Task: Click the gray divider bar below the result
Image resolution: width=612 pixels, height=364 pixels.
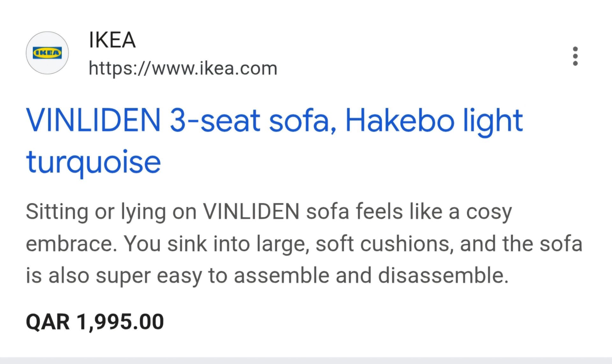Action: coord(306,360)
